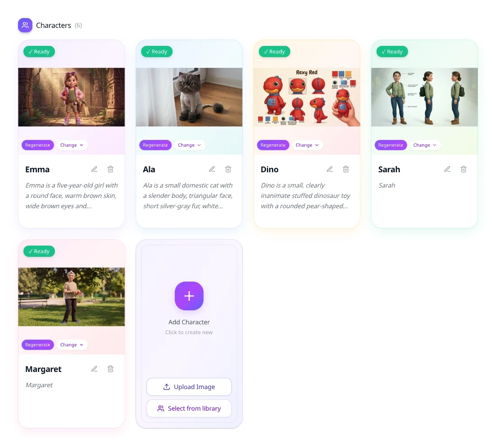Click the (6) character count
This screenshot has width=496, height=448.
tap(78, 25)
